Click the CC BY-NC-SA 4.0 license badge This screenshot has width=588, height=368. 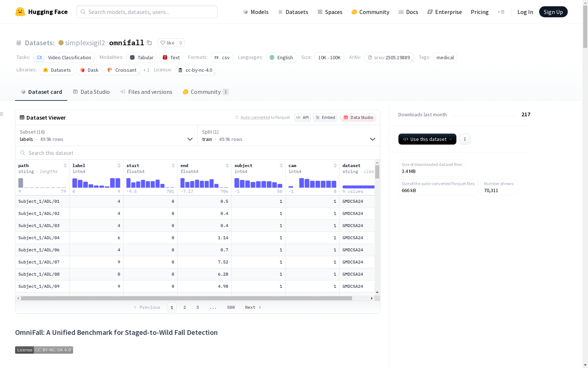(44, 350)
